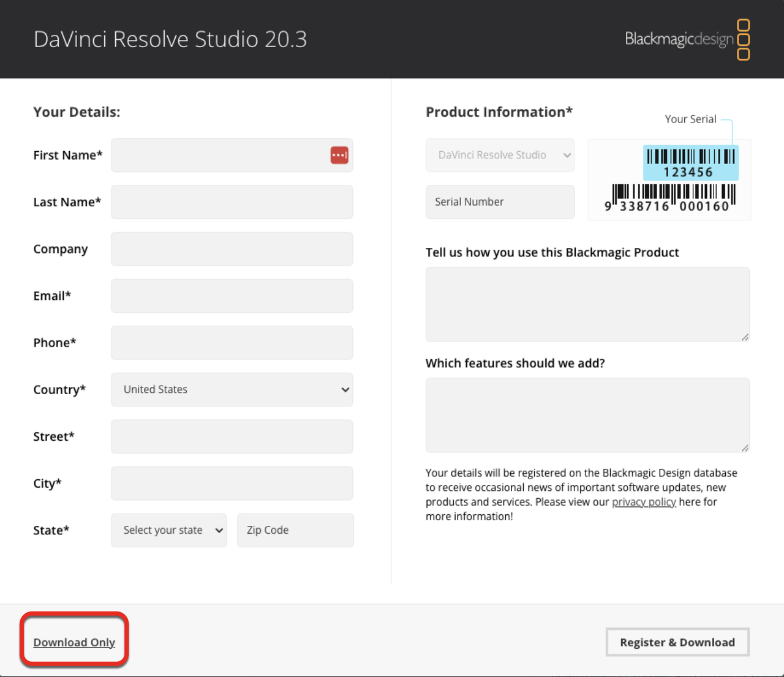Open the privacy policy link
This screenshot has height=677, width=784.
644,502
